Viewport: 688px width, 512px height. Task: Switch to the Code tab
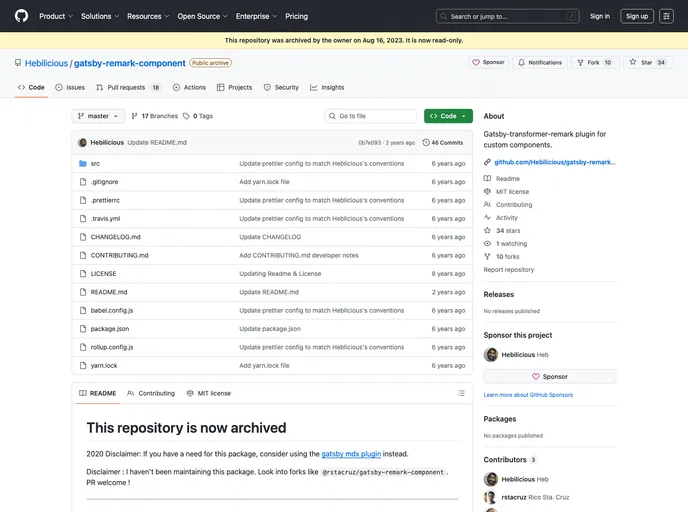(31, 87)
